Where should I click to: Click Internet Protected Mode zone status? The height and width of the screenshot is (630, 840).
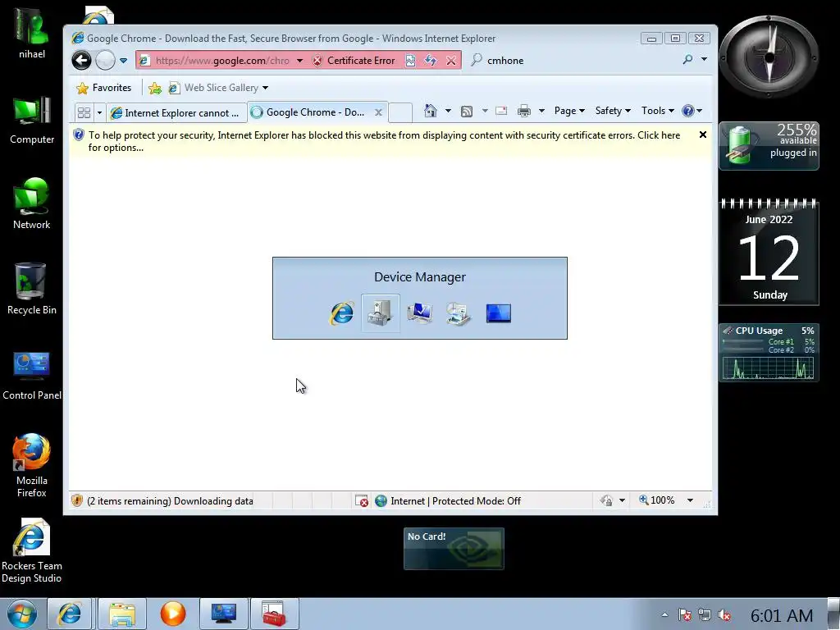448,501
